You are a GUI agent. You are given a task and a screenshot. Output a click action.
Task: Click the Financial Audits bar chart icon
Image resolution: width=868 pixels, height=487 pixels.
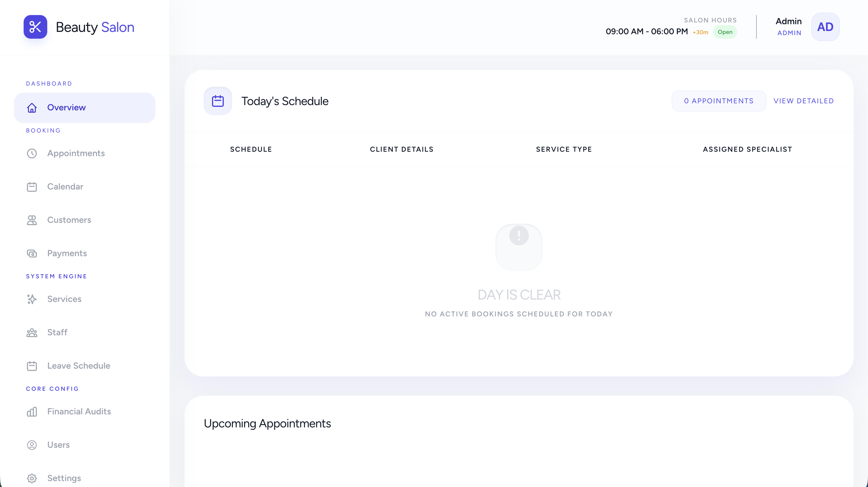[32, 412]
